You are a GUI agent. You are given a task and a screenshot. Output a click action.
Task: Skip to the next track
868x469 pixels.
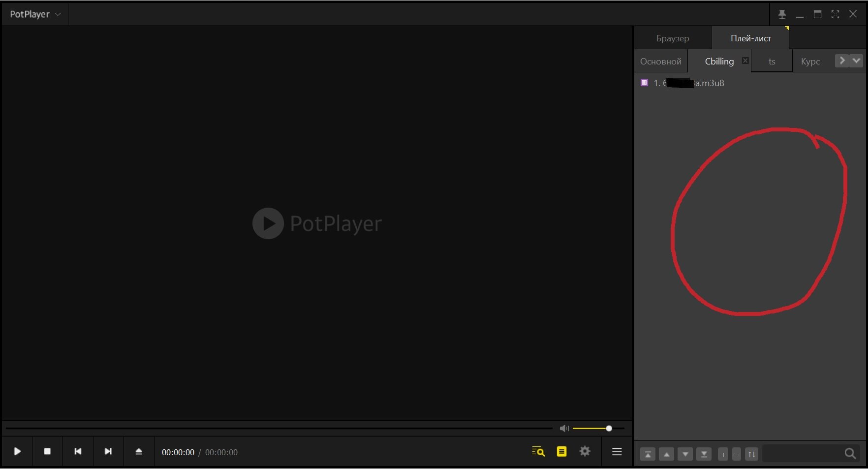[108, 451]
